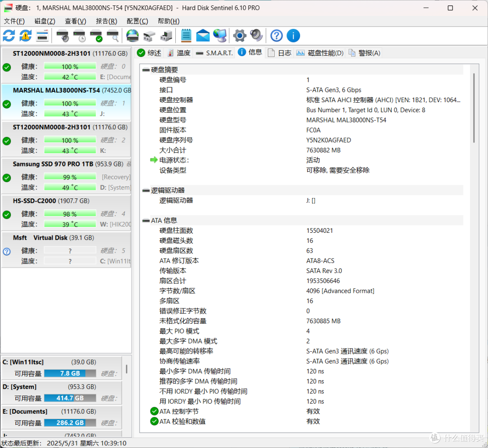
Task: Click the blue envelope email icon
Action: click(203, 36)
